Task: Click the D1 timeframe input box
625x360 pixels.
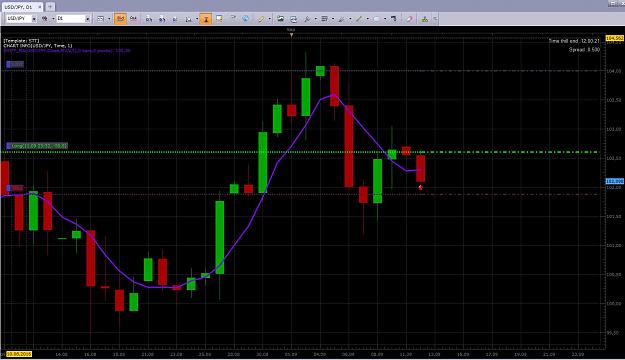Action: pyautogui.click(x=71, y=19)
